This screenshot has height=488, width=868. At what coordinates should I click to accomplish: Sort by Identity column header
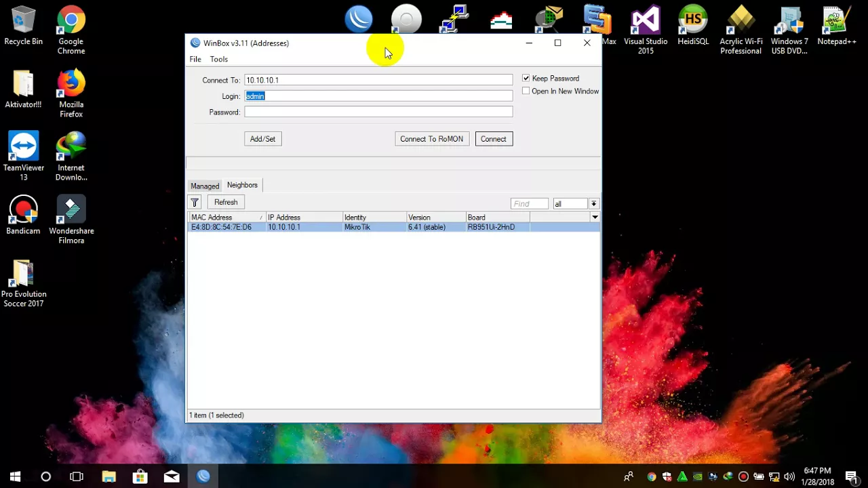[374, 218]
